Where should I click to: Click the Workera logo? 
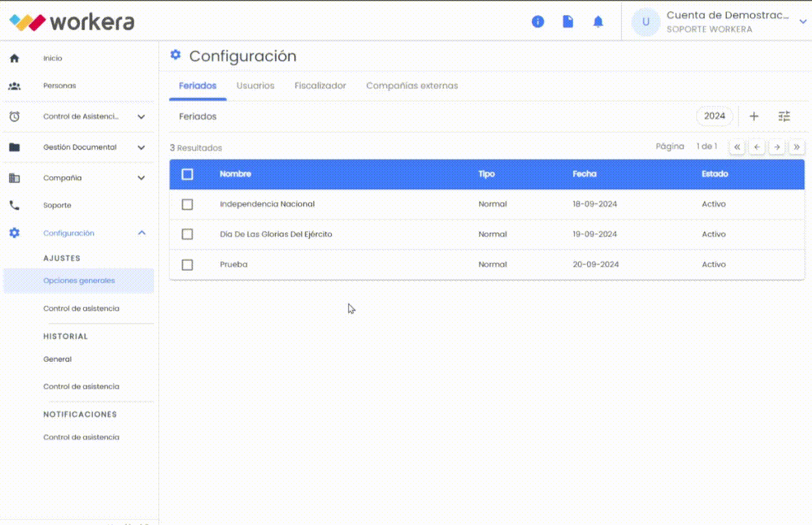[71, 21]
